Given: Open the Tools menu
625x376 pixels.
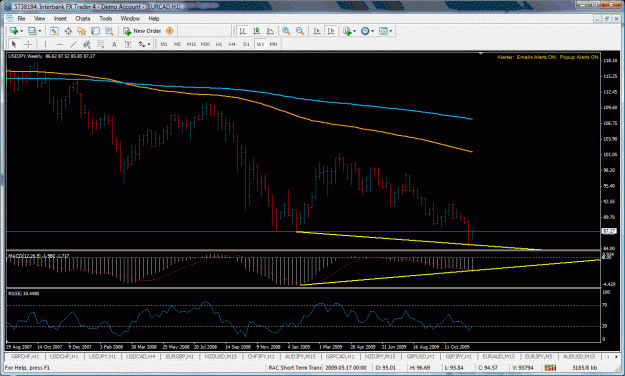Looking at the screenshot, I should (105, 18).
